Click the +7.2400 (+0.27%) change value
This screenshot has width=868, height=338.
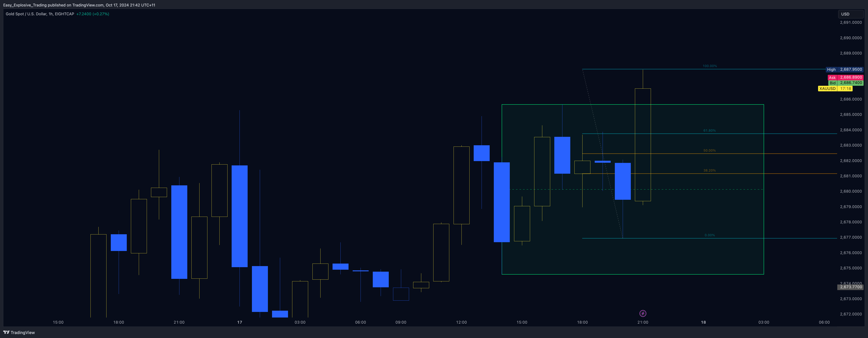(93, 14)
